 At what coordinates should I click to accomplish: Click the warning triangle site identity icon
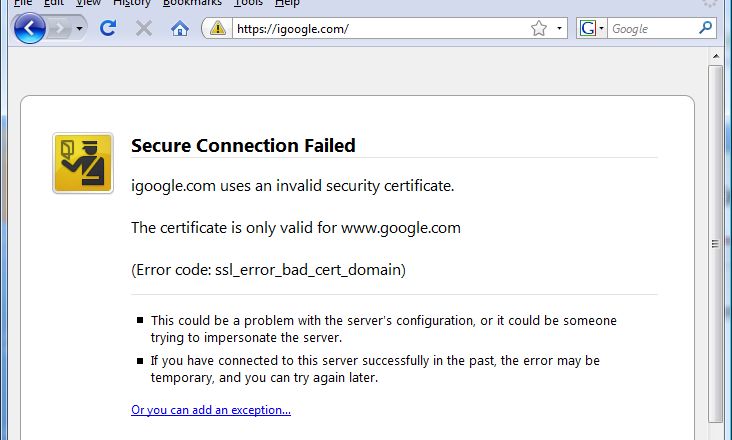(x=217, y=28)
